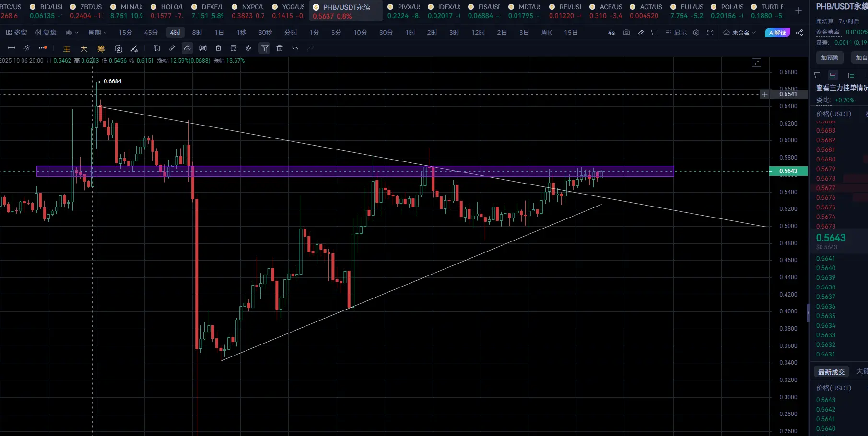Start 复盘 replay mode
The image size is (868, 436).
tap(46, 33)
